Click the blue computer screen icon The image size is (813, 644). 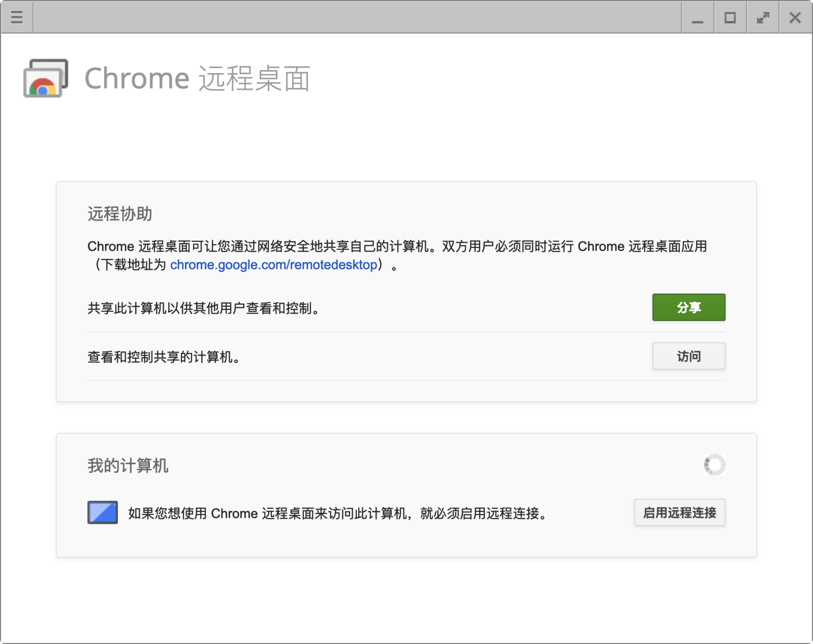[x=103, y=512]
